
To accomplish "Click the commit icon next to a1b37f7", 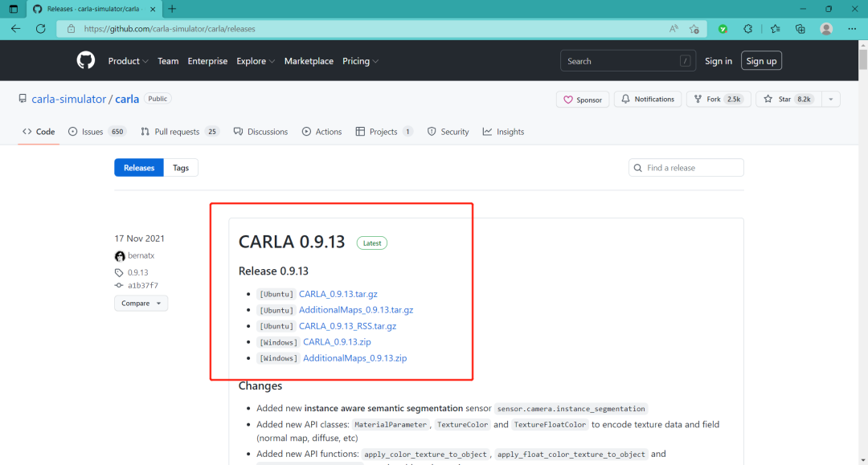I will (119, 285).
